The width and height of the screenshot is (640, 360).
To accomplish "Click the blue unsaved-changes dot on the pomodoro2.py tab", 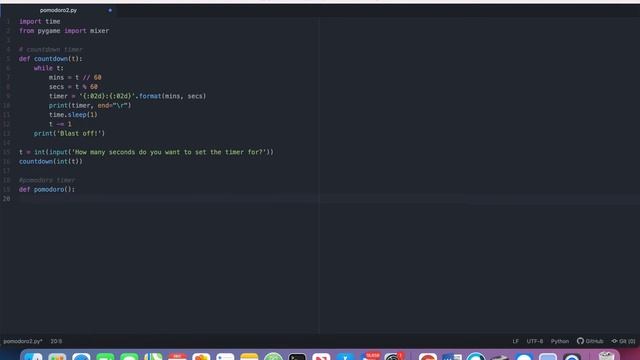I will click(x=110, y=10).
